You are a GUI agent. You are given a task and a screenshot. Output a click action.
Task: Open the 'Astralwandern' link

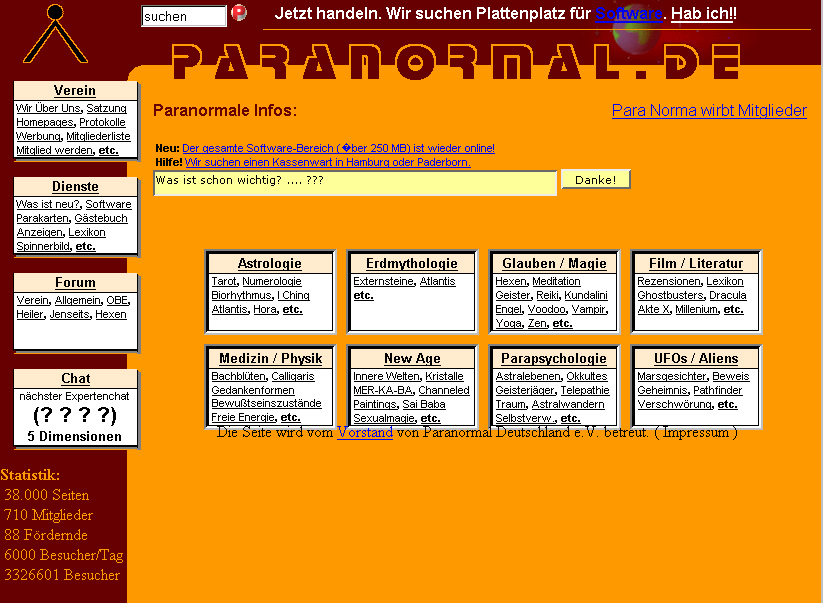pyautogui.click(x=568, y=405)
